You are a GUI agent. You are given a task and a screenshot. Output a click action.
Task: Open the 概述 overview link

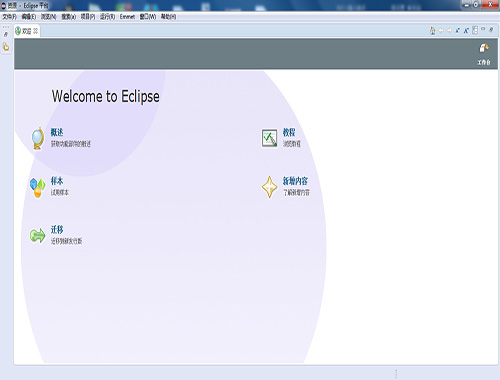(x=57, y=132)
